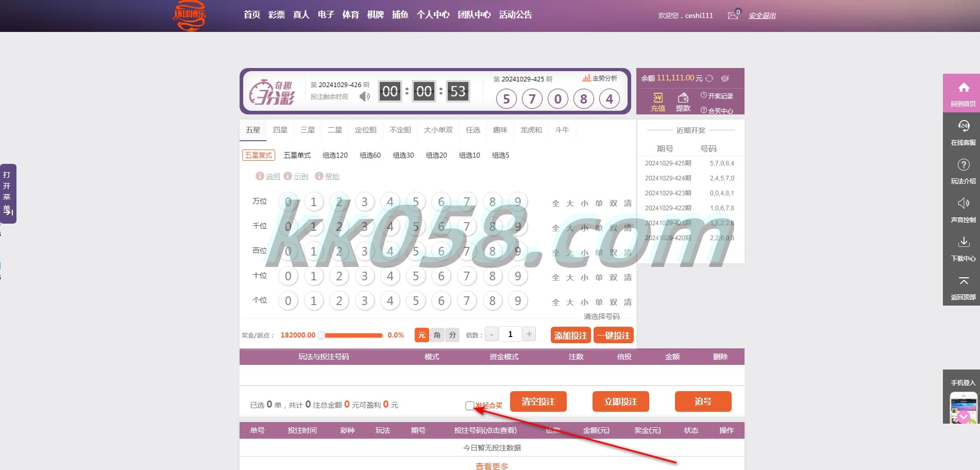Select digit 5 in 万位 row
The width and height of the screenshot is (980, 470).
pyautogui.click(x=416, y=202)
